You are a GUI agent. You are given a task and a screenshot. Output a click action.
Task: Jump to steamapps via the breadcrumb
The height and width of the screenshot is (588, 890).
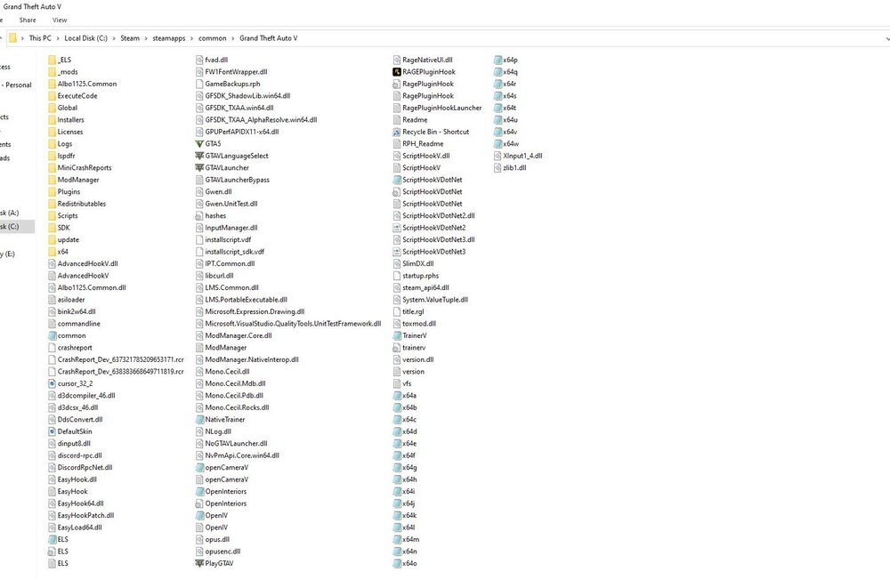coord(168,38)
